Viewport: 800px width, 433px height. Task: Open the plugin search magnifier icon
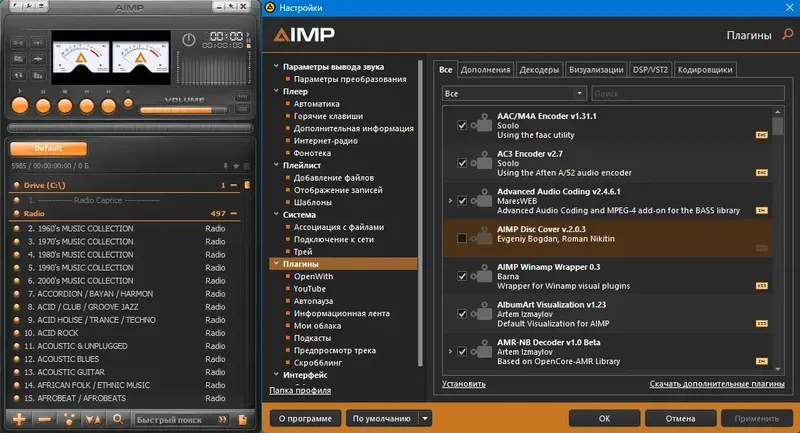click(x=787, y=35)
